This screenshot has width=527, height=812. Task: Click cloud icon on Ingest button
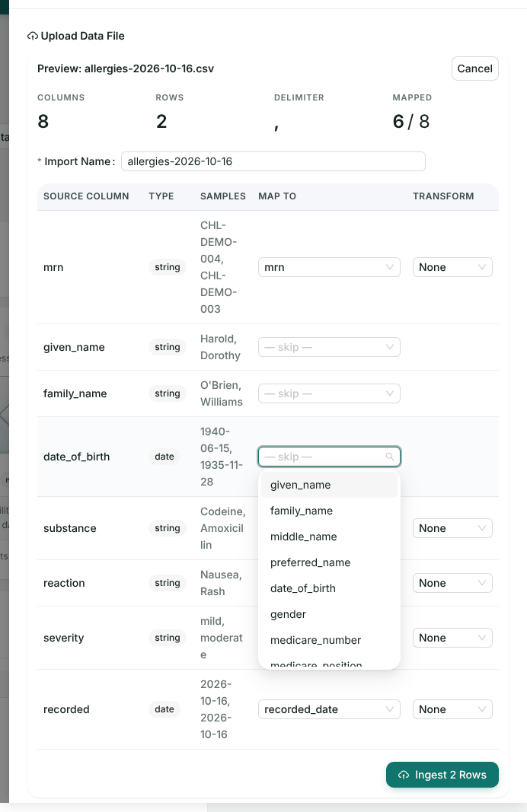coord(404,775)
